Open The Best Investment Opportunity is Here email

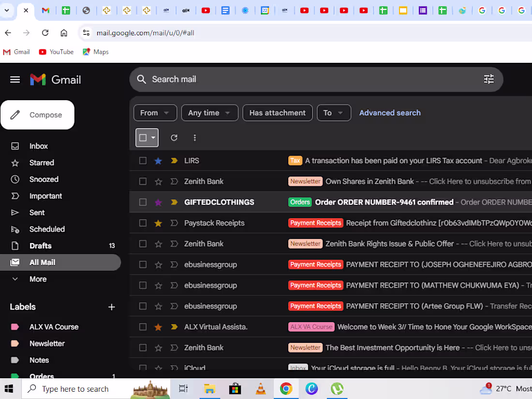331,348
